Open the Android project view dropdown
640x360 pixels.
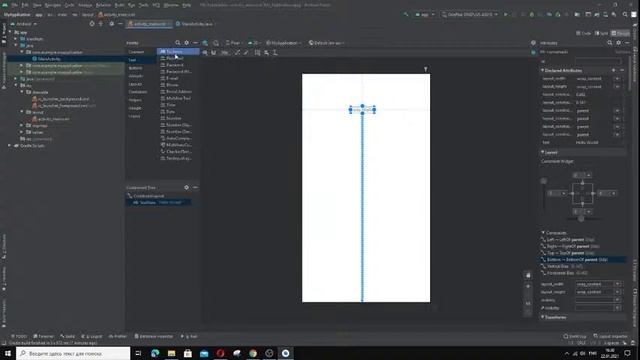(x=24, y=24)
